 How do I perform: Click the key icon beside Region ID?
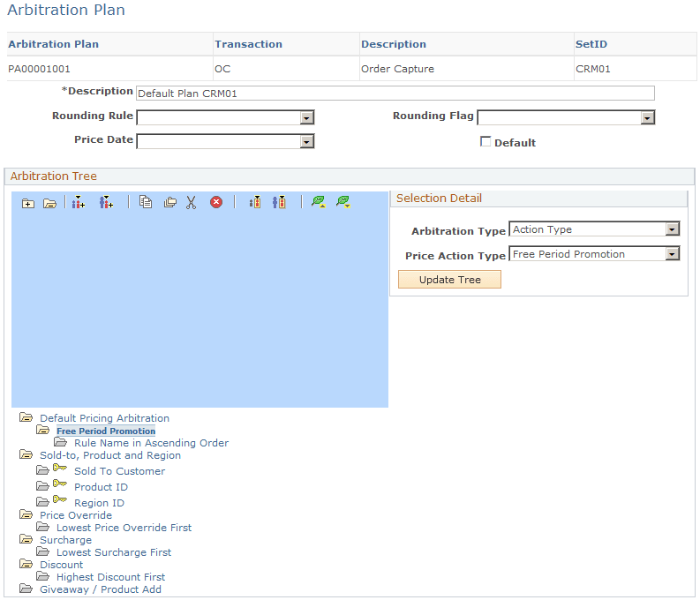[x=60, y=499]
